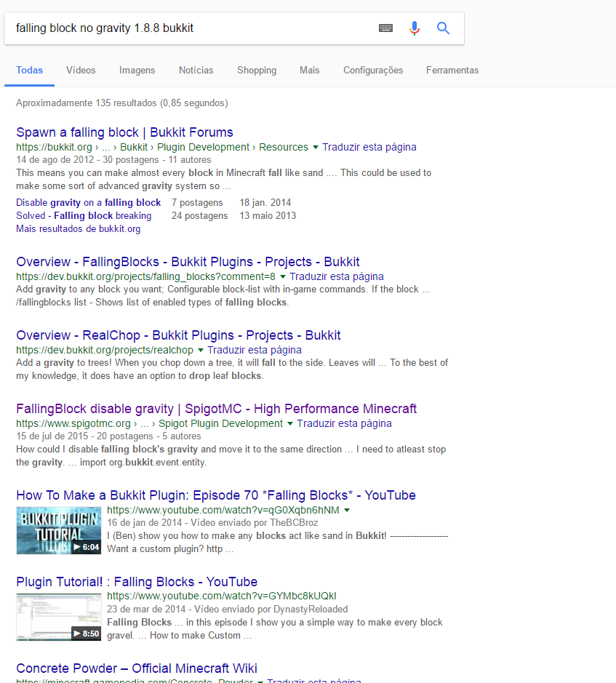This screenshot has height=683, width=616.
Task: Click 'Traduzir esta página' for RealChop result
Action: (x=255, y=350)
